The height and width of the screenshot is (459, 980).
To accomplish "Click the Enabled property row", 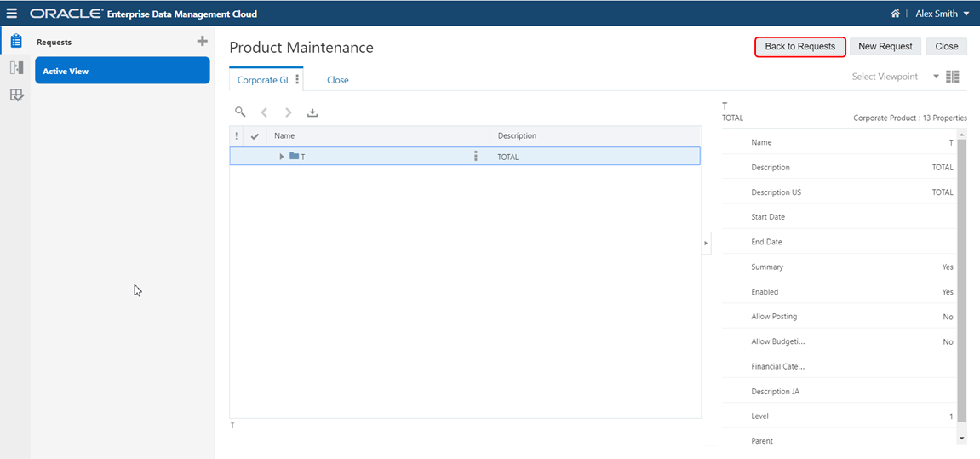I will click(840, 292).
